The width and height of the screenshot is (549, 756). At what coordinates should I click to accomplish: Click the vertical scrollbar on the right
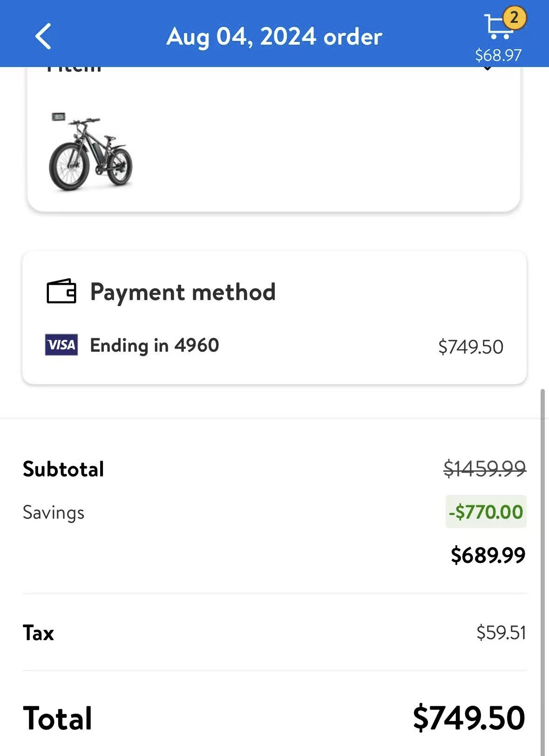542,558
